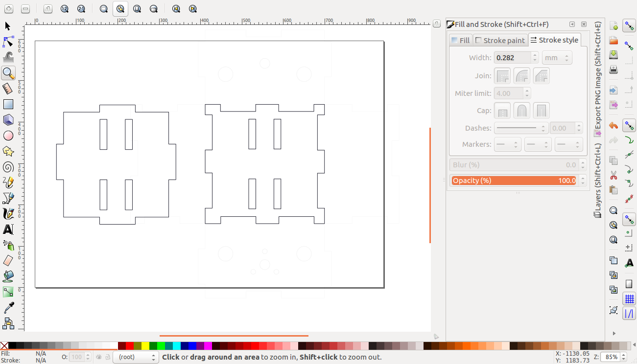
Task: Click the no-color X swatch
Action: coord(4,346)
